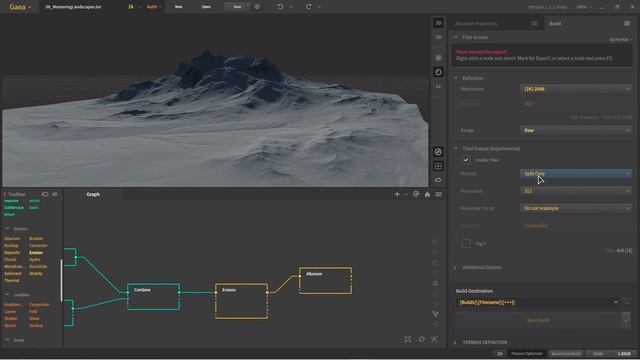Check the Flip Y checkbox
Image resolution: width=640 pixels, height=360 pixels.
click(x=466, y=243)
